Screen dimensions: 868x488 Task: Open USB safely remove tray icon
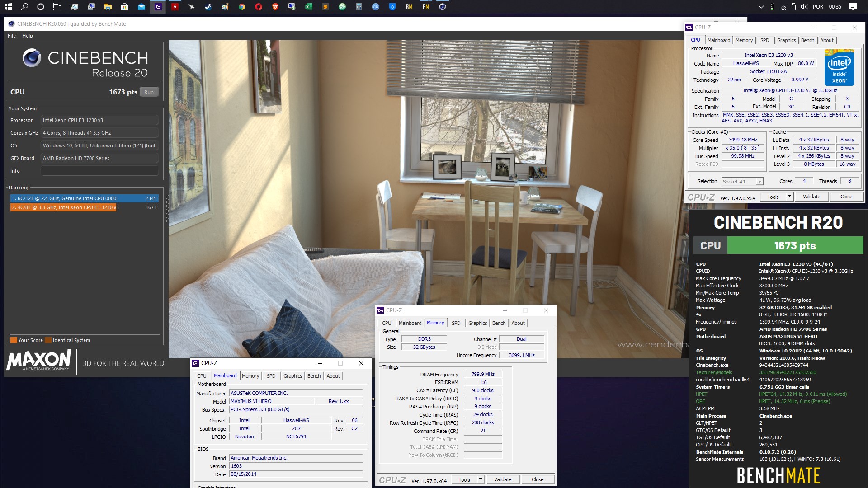point(794,7)
